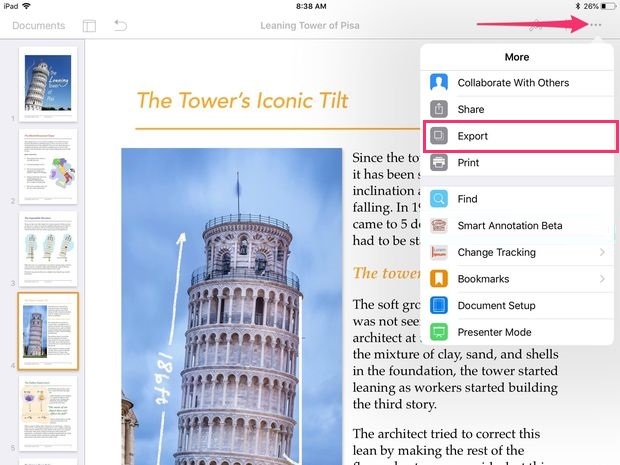Expand the Change Tracking submenu chevron

pyautogui.click(x=602, y=252)
